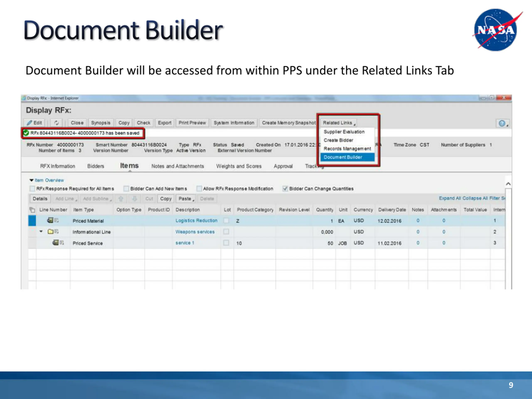Click the folder icon in Informational Line row
The width and height of the screenshot is (532, 399).
pos(50,231)
